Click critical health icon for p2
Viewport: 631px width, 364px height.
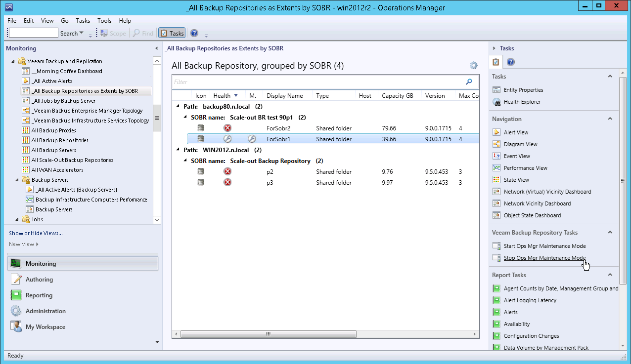pyautogui.click(x=227, y=172)
